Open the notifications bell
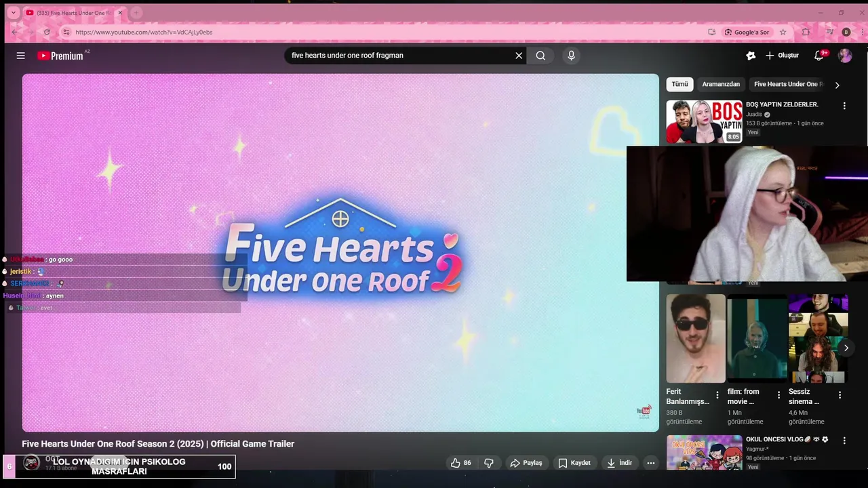Image resolution: width=868 pixels, height=488 pixels. click(x=819, y=56)
